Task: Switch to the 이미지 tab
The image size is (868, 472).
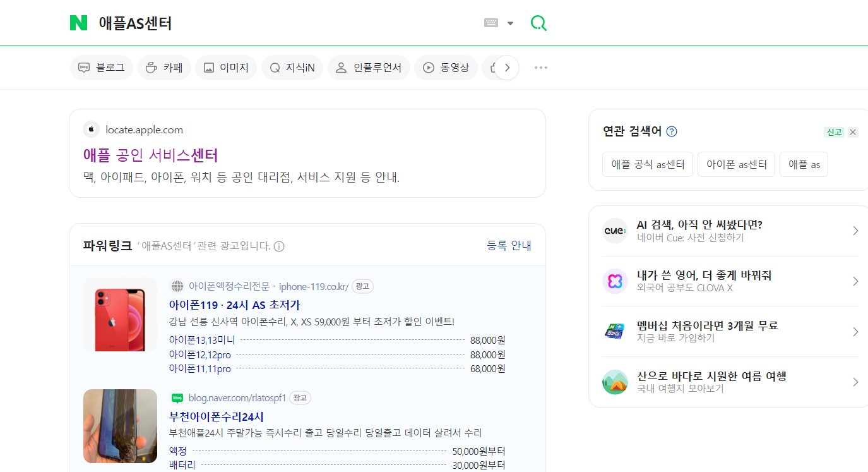Action: tap(226, 68)
